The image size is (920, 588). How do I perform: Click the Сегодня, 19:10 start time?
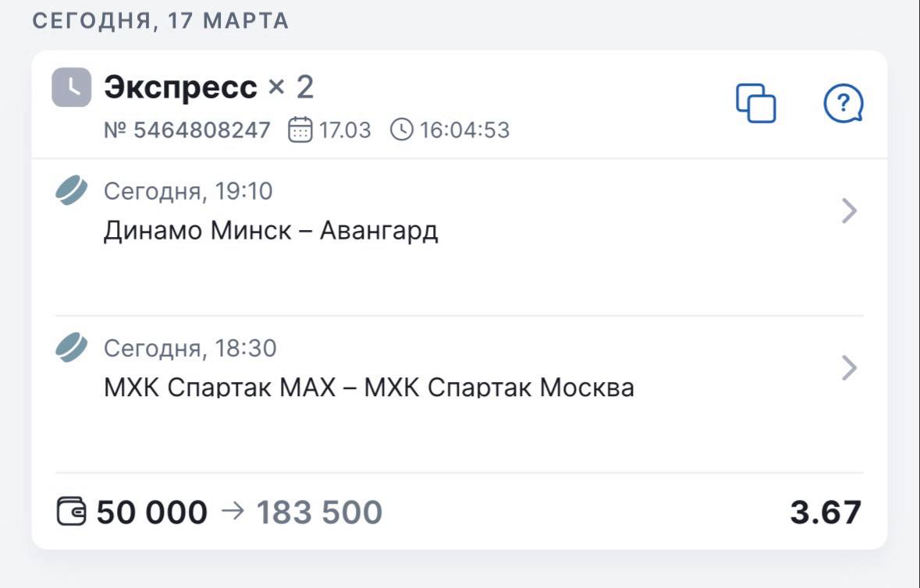(x=188, y=191)
